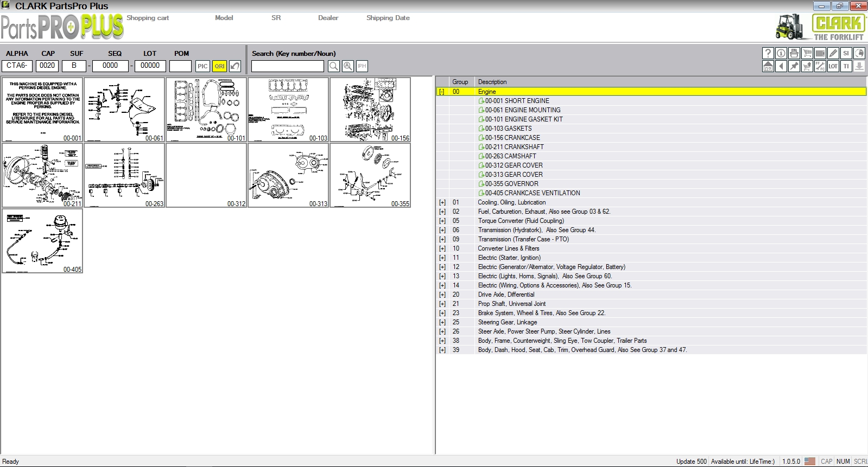
Task: Open the information (i) icon
Action: [x=781, y=53]
